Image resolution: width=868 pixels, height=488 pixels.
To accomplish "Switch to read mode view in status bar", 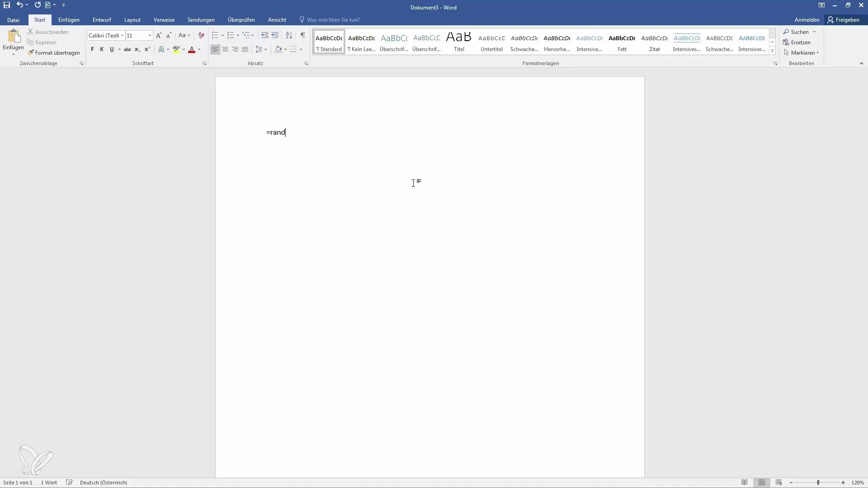I will pos(744,483).
